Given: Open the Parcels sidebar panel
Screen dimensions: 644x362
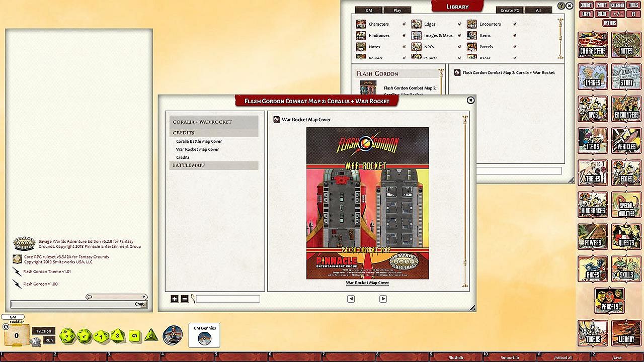Looking at the screenshot, I should [x=610, y=301].
